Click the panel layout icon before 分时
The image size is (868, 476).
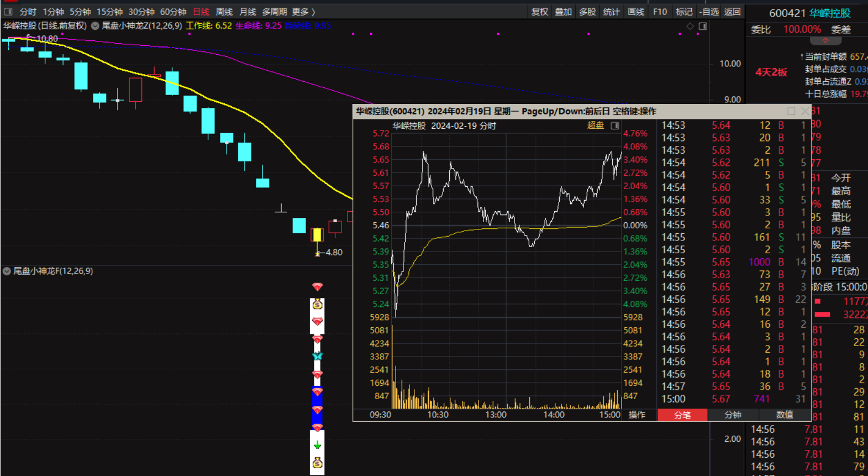click(8, 12)
